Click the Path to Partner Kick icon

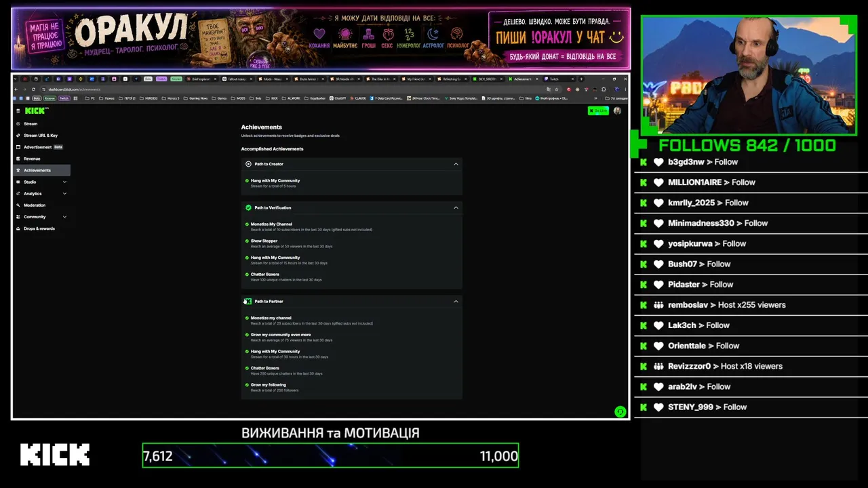(x=248, y=301)
